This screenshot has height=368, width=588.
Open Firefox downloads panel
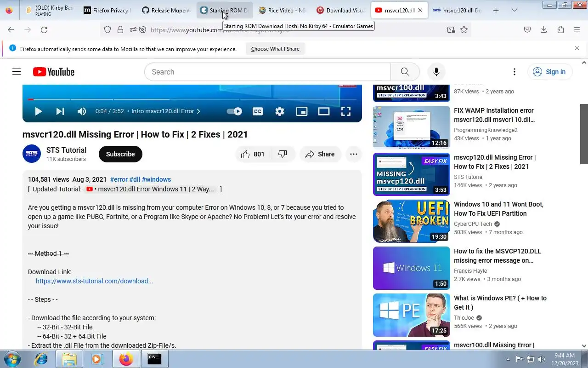(x=544, y=29)
